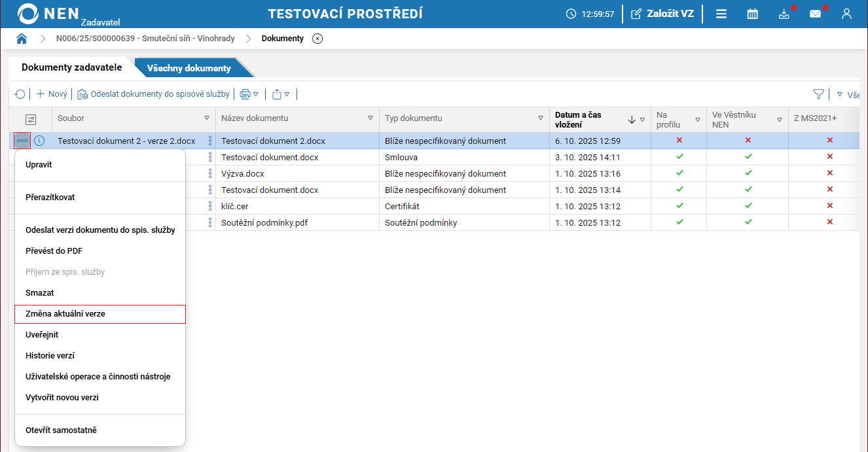Open the hamburger main menu

[721, 14]
